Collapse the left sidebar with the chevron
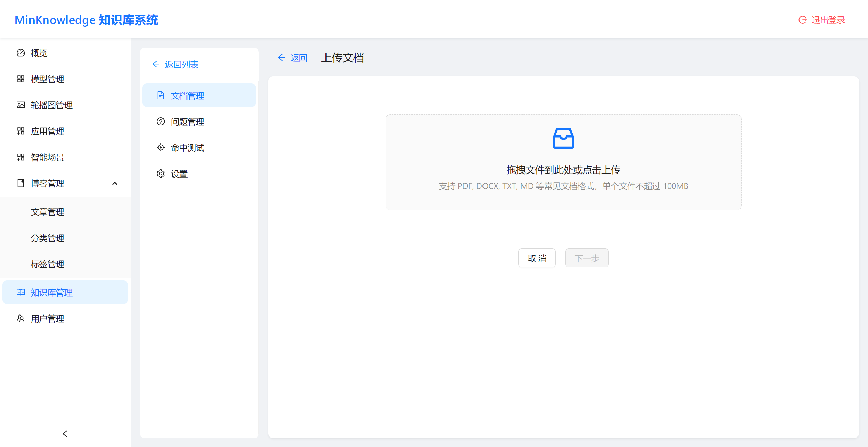 pyautogui.click(x=65, y=434)
